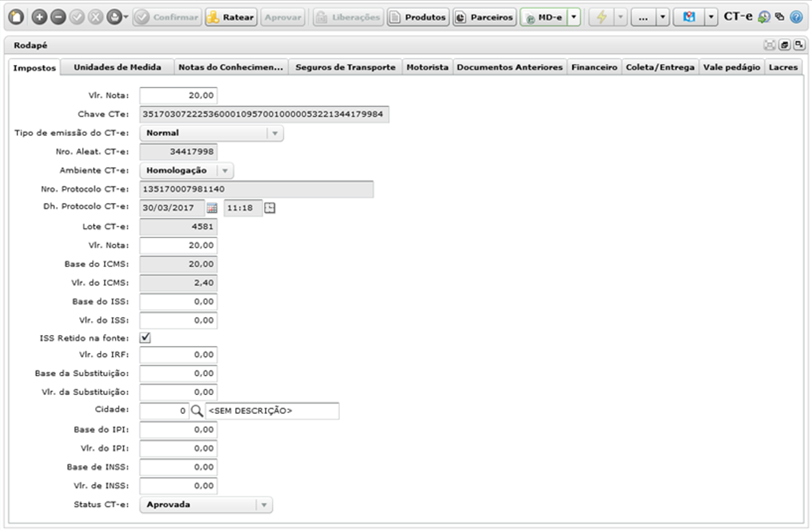Click the plus add record icon
Screen dimensions: 812x530
pyautogui.click(x=39, y=17)
